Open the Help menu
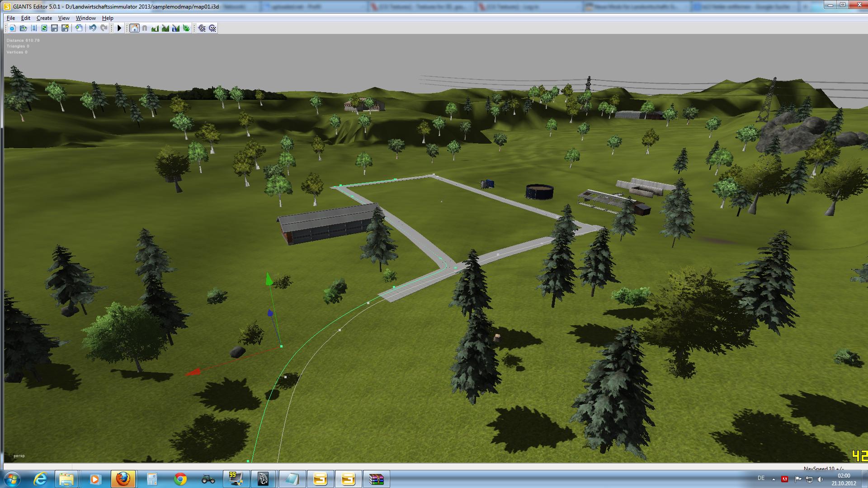The height and width of the screenshot is (488, 868). (108, 18)
